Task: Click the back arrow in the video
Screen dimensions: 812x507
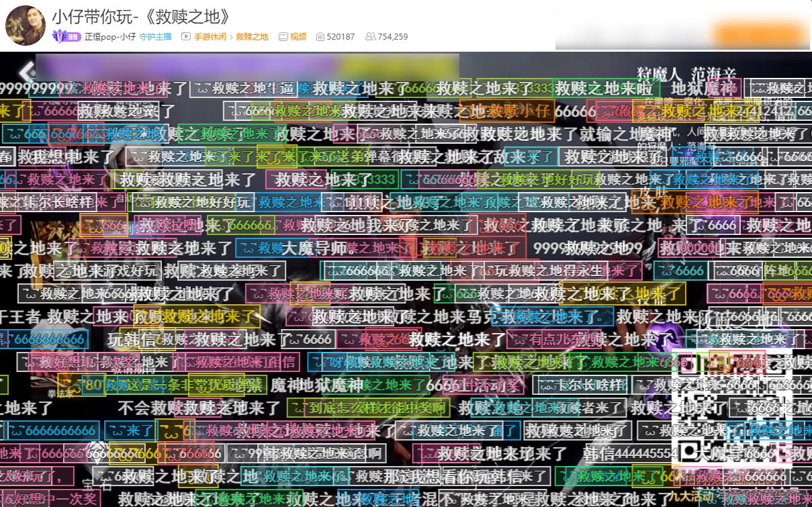Action: pyautogui.click(x=27, y=72)
